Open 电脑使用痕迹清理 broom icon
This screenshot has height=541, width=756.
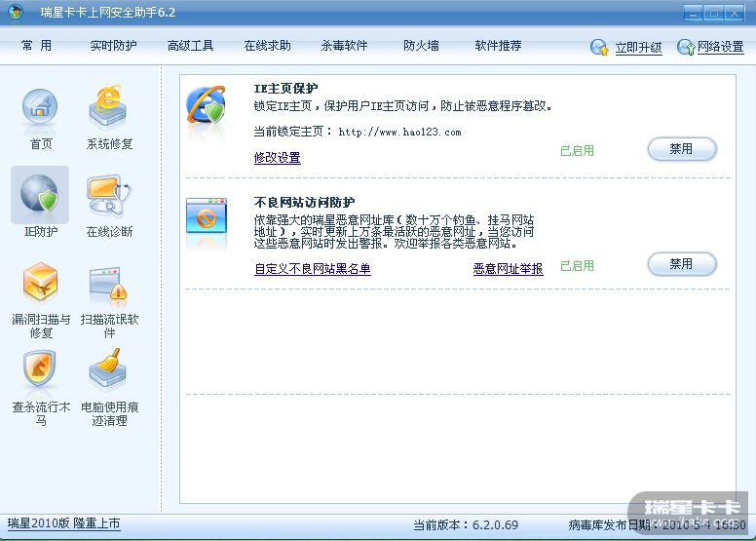(108, 369)
